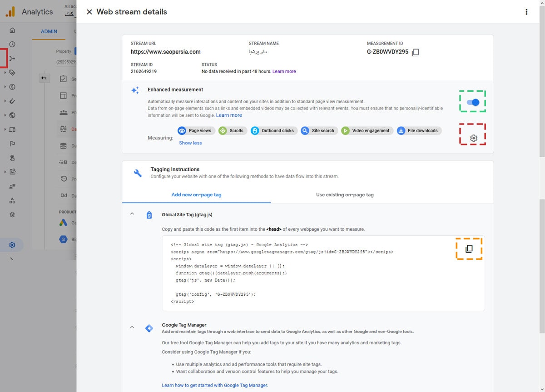Collapse the Global Site Tag section
Viewport: 545px width, 392px height.
click(132, 213)
